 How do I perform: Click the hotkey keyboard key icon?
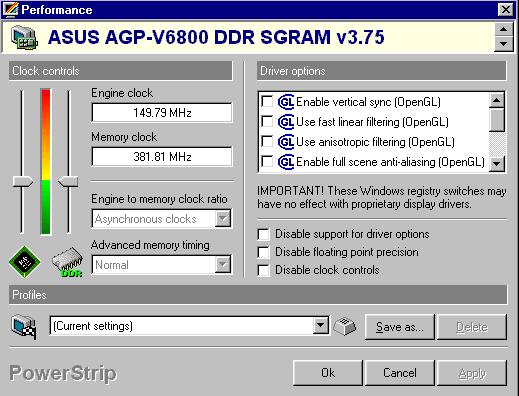coord(345,326)
